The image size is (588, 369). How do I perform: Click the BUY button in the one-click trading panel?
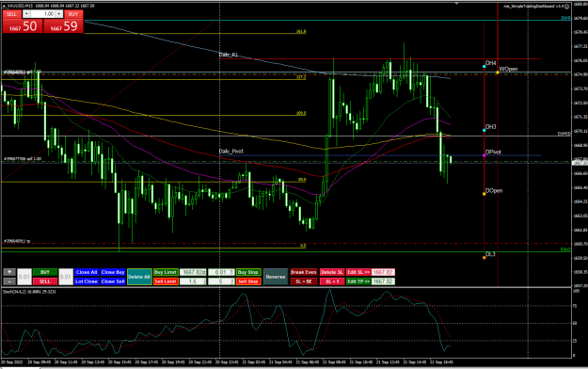pyautogui.click(x=73, y=14)
